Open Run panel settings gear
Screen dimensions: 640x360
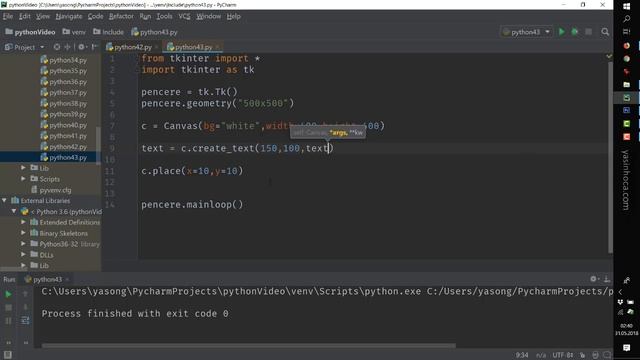[593, 279]
